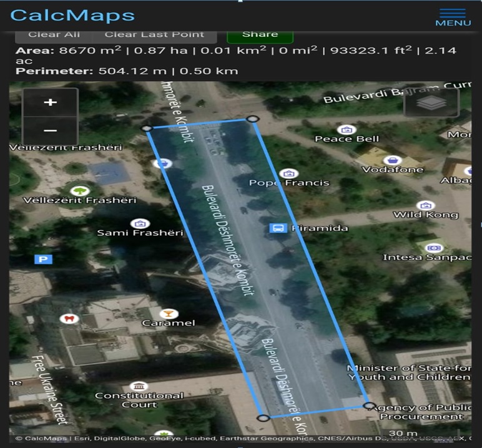Screen dimensions: 482x448
Task: Select the Wild Kong marker icon
Action: [425, 205]
